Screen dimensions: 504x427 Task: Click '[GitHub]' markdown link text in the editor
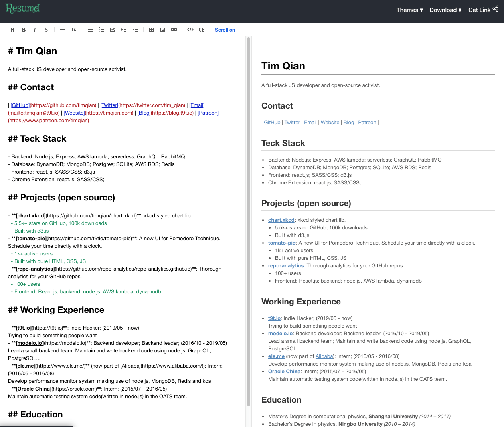point(20,105)
